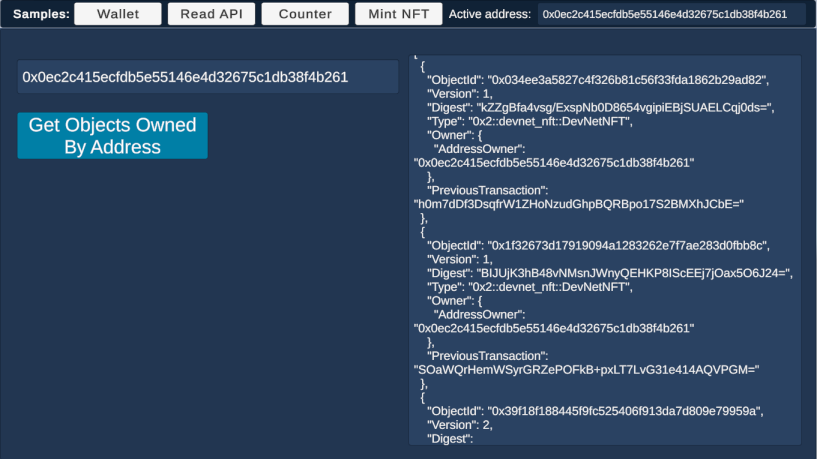The height and width of the screenshot is (459, 817).
Task: Focus the owner address input box
Action: [207, 77]
